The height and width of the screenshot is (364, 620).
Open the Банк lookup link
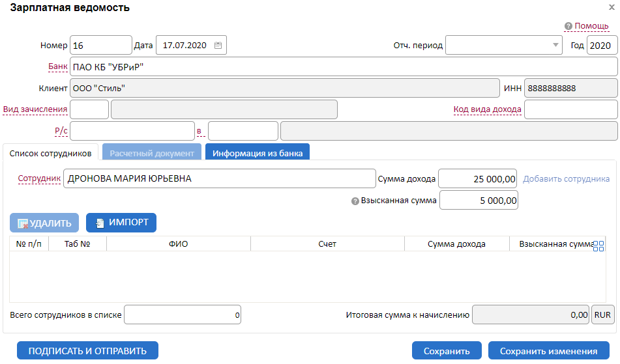(58, 66)
